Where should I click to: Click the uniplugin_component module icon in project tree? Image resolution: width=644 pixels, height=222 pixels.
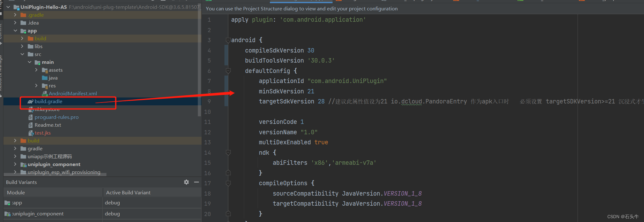[x=23, y=164]
